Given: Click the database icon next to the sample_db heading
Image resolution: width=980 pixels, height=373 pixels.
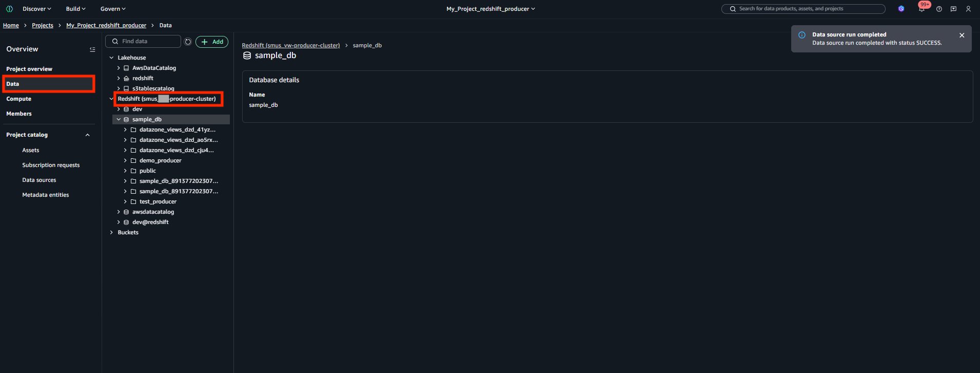Looking at the screenshot, I should click(247, 55).
